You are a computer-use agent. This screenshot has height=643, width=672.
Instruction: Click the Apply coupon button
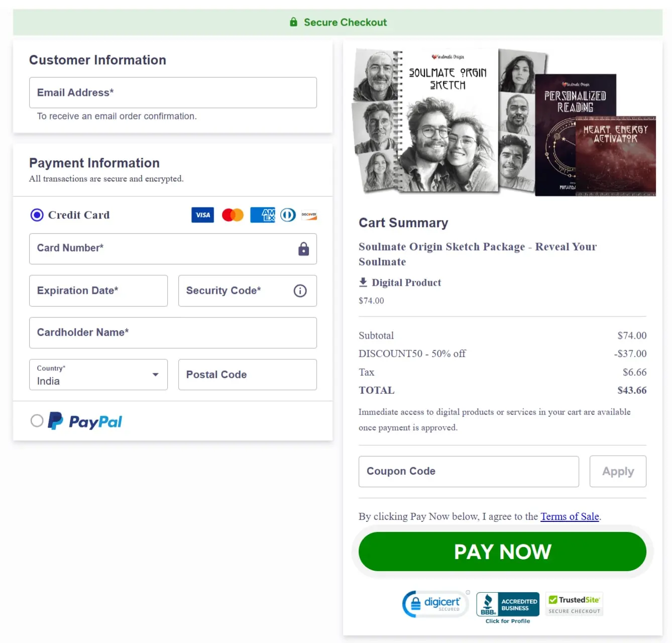[618, 471]
